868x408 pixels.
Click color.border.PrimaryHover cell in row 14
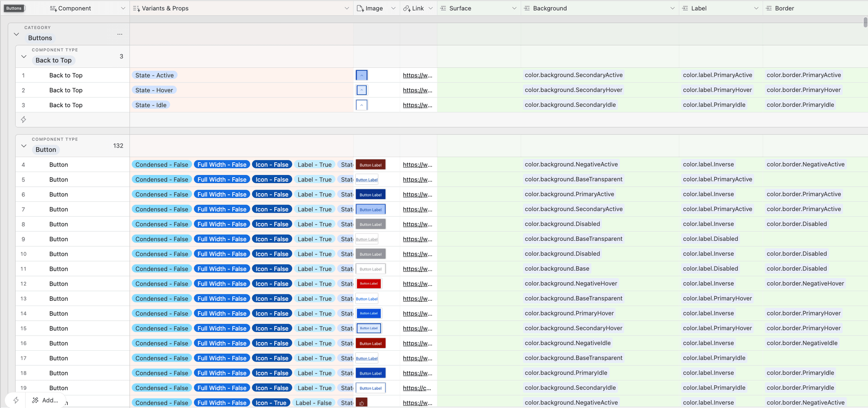click(804, 313)
